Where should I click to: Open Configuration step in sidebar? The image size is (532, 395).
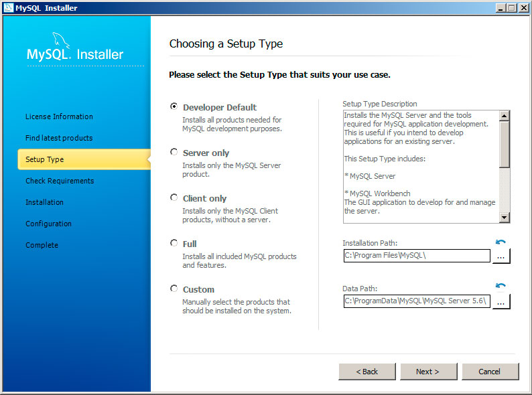coord(48,224)
